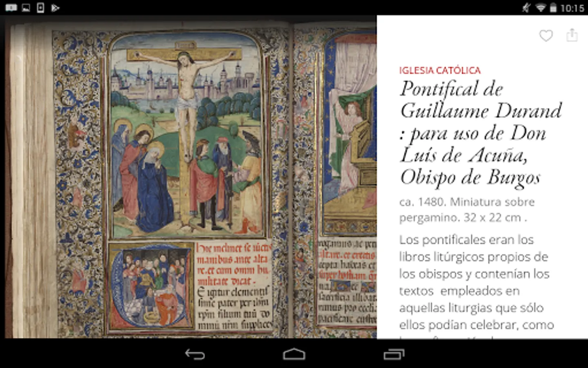Tap the Wi-Fi status bar icon

pos(541,7)
